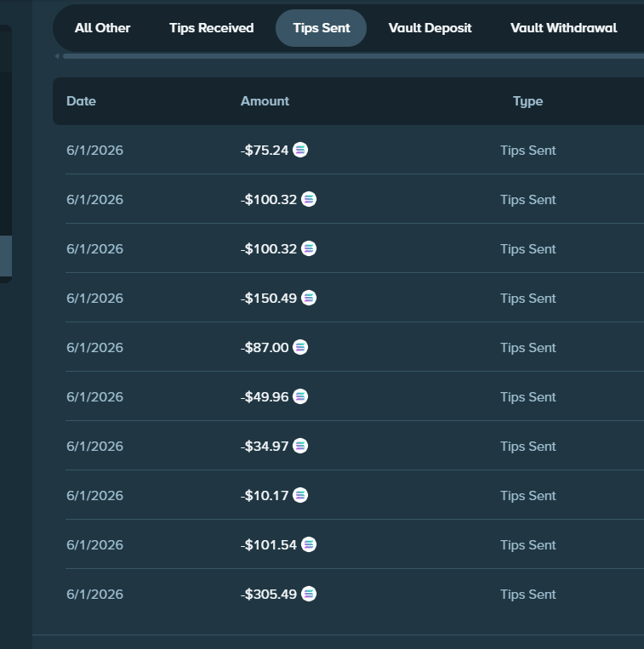Click the Solana coin icon beside -$87.00
The height and width of the screenshot is (649, 644).
(300, 347)
